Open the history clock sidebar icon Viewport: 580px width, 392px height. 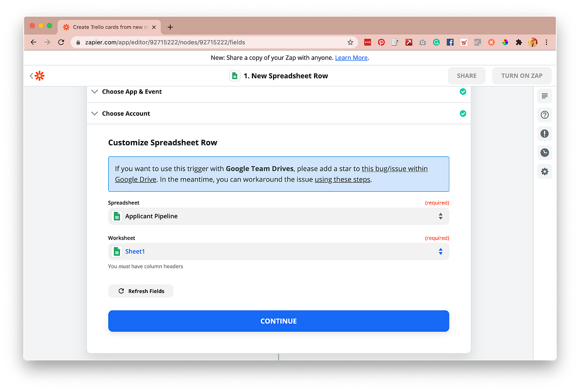pyautogui.click(x=545, y=153)
